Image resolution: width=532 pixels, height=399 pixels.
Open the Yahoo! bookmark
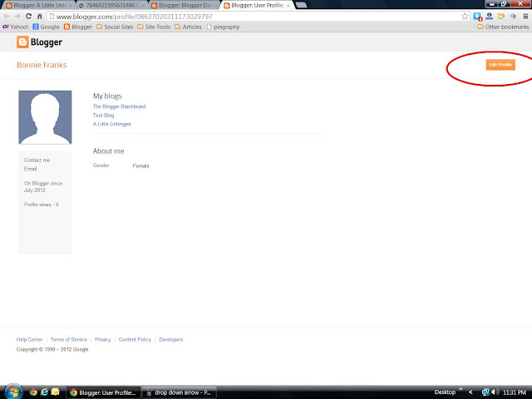point(15,27)
